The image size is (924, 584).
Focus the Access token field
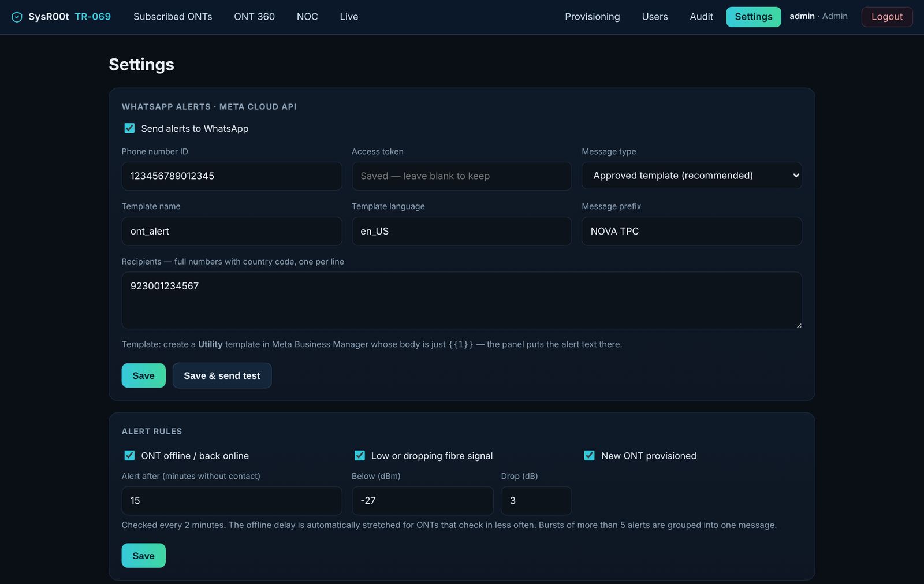point(461,176)
